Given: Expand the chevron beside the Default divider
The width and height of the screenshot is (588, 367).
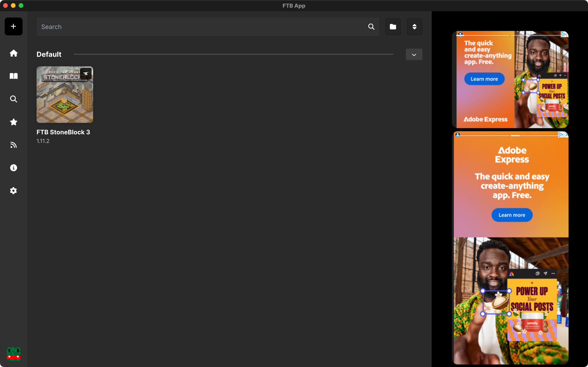Looking at the screenshot, I should pos(414,54).
